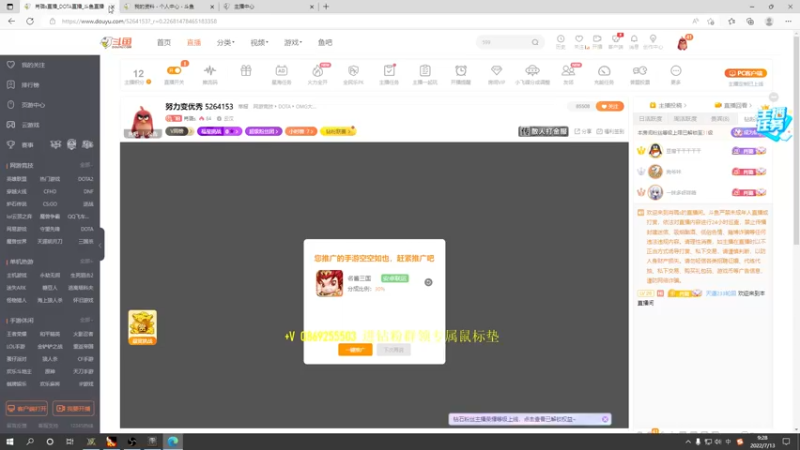Open the More ellipsis icon in toolbar

click(676, 70)
